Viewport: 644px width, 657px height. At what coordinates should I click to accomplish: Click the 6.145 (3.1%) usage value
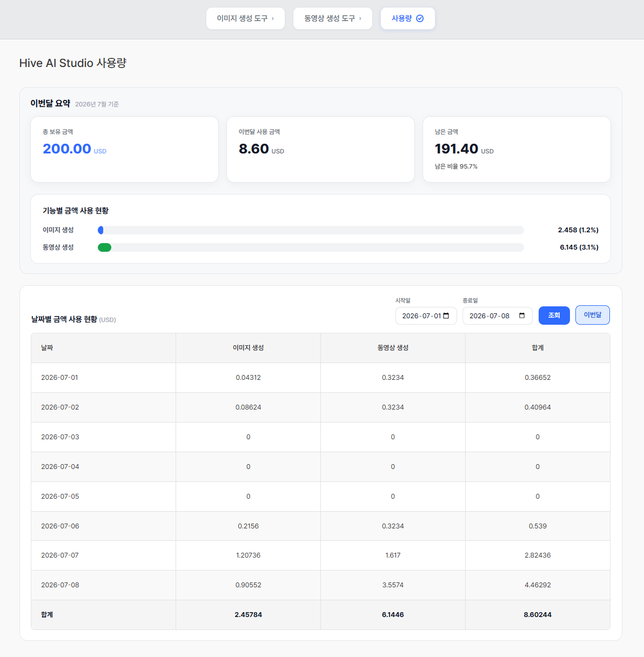pos(579,247)
